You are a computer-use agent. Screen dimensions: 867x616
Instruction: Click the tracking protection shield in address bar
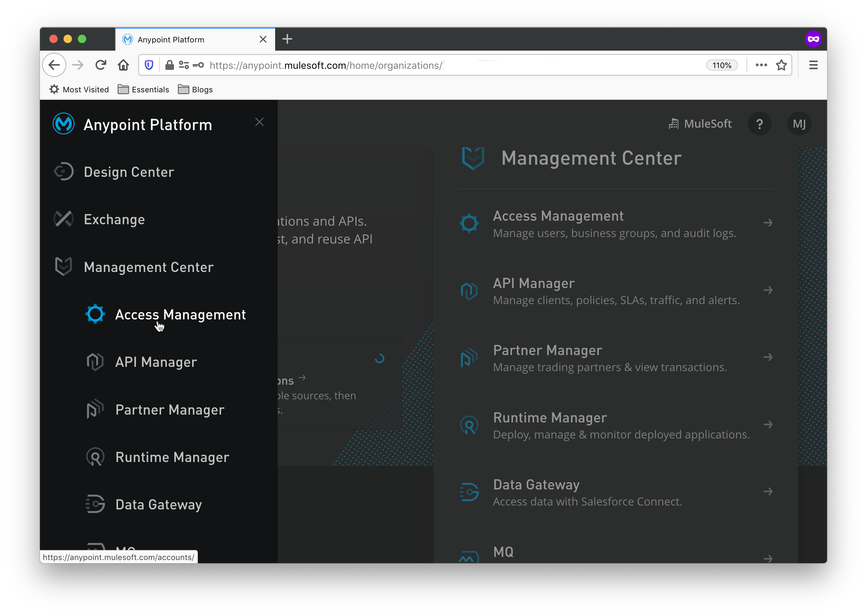[x=149, y=65]
